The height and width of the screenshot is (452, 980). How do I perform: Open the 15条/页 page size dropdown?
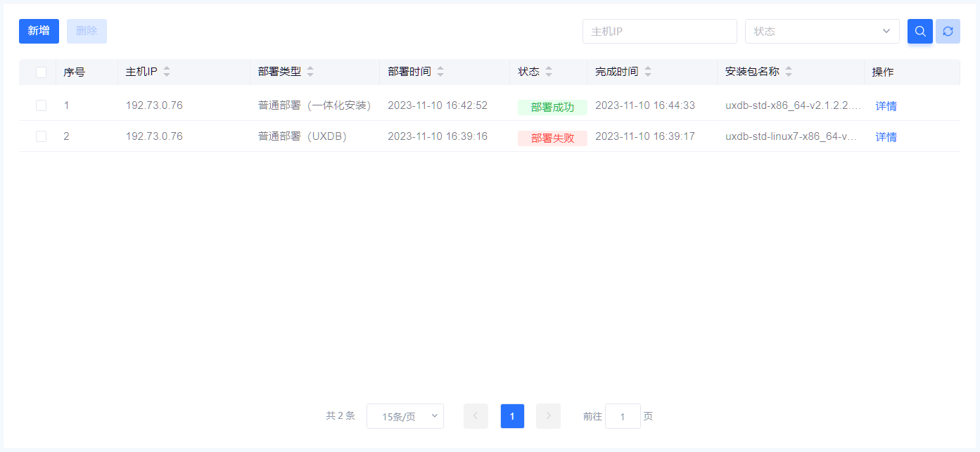(405, 416)
